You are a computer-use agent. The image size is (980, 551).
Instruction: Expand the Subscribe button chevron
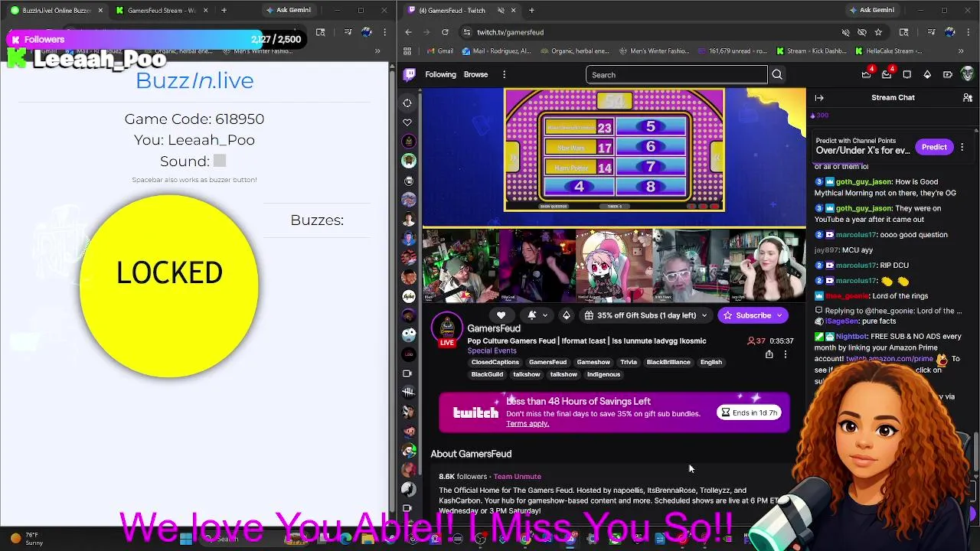click(x=780, y=315)
